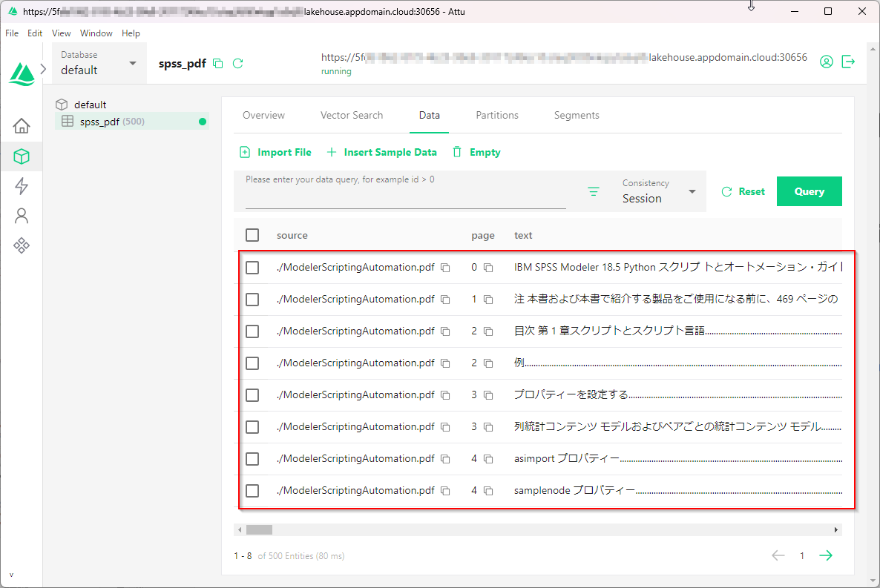Click the source column header
The height and width of the screenshot is (588, 880).
point(292,236)
